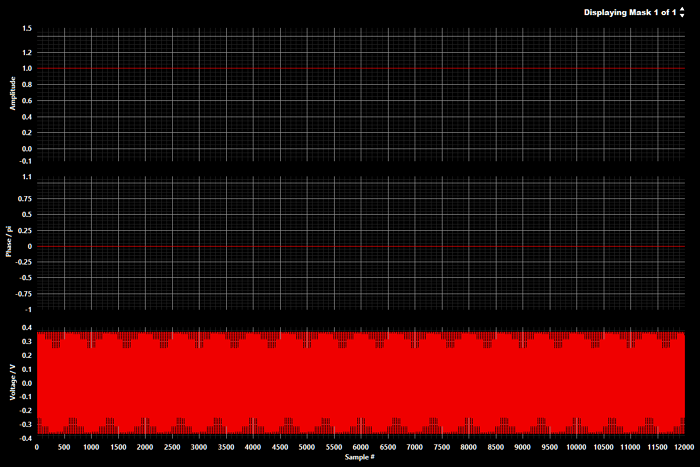Click the mask stepper up arrow
Viewport: 700px width, 467px height.
click(683, 9)
